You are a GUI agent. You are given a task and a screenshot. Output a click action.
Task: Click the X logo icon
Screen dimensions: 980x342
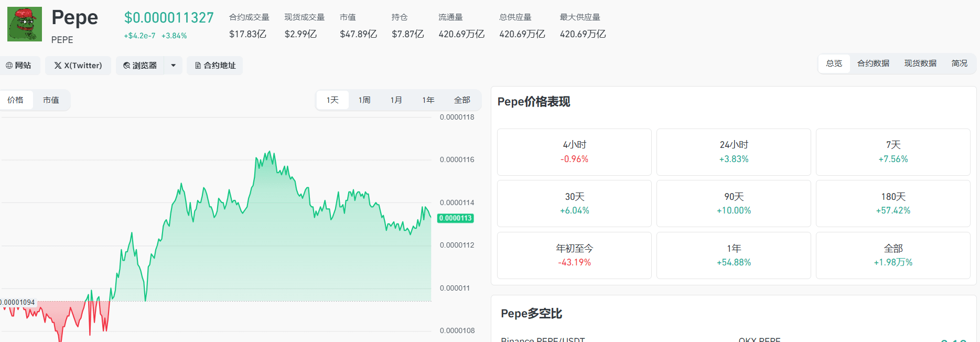[x=58, y=66]
